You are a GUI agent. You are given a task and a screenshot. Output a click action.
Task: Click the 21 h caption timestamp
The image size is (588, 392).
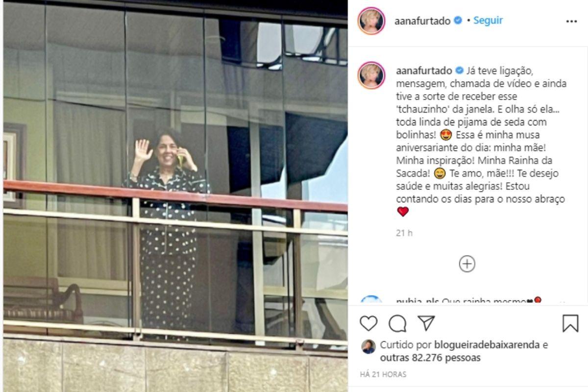pos(404,233)
